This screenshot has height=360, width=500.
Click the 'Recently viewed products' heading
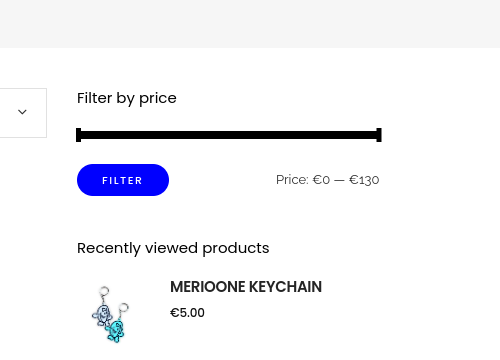173,248
